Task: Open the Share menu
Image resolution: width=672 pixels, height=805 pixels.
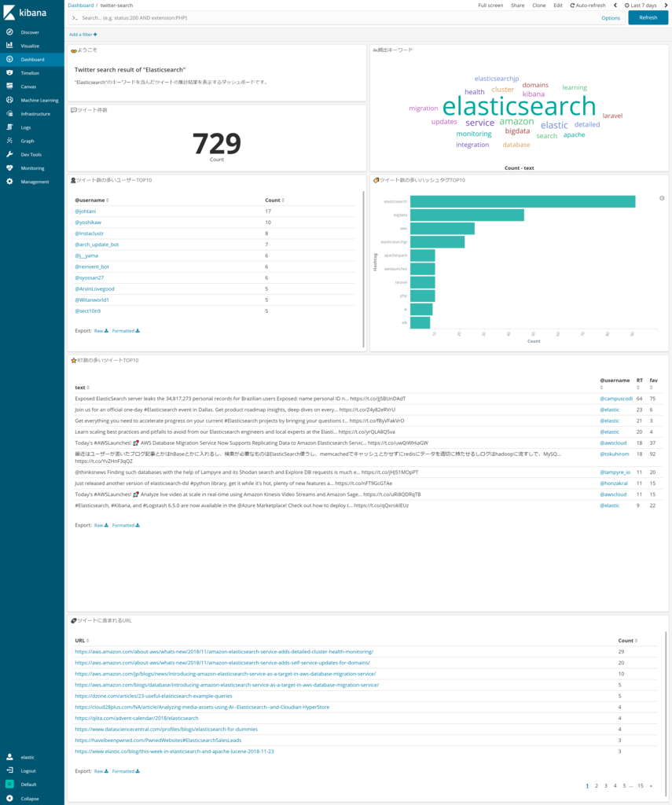Action: tap(517, 6)
